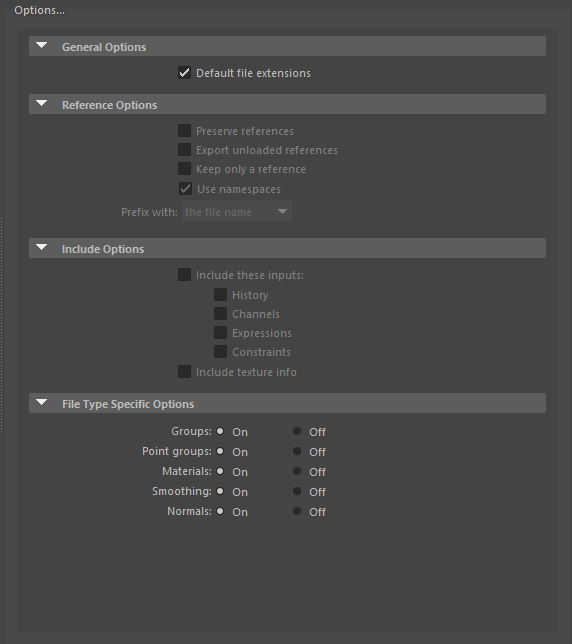This screenshot has height=644, width=572.
Task: Enable Include these inputs checkbox
Action: 184,275
